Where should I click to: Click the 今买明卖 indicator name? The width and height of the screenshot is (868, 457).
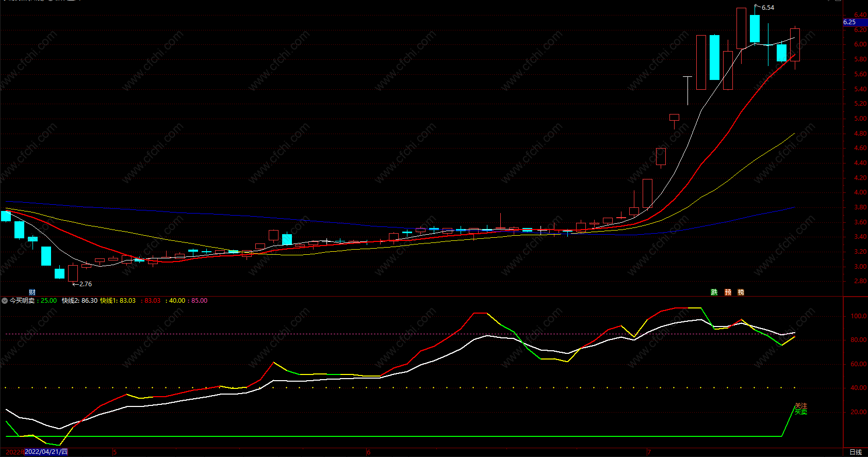tap(22, 301)
